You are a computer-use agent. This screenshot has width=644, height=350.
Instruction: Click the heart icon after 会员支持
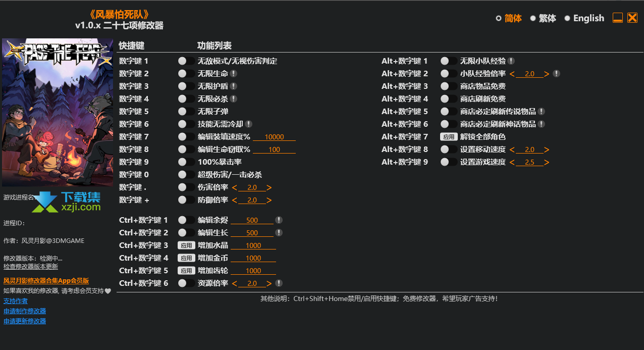pyautogui.click(x=108, y=291)
